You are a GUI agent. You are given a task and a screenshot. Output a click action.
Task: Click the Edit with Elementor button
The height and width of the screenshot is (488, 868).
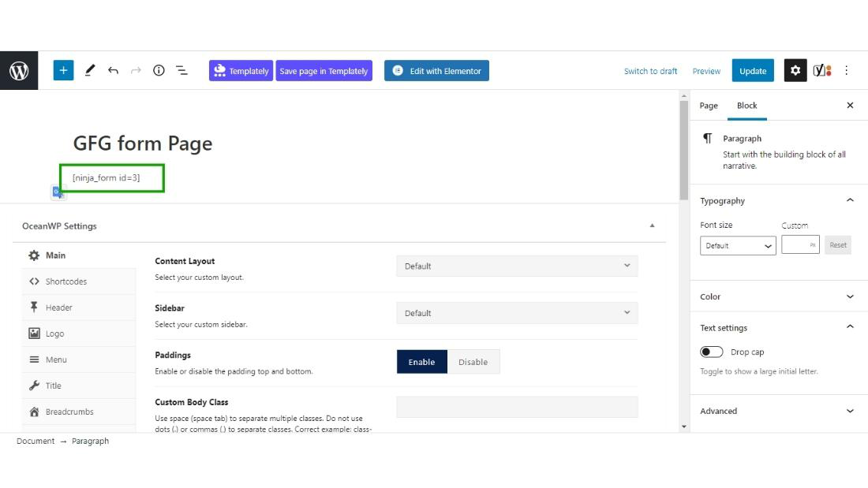click(x=437, y=70)
